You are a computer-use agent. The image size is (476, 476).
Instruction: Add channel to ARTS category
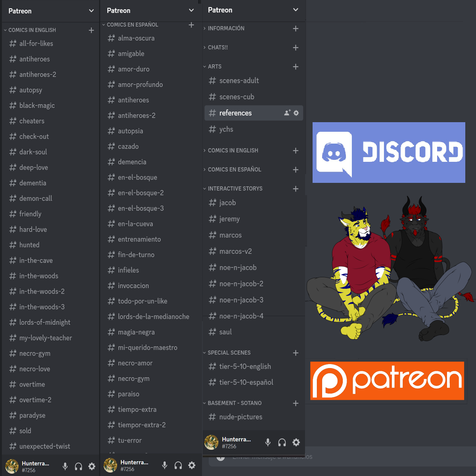click(x=296, y=67)
